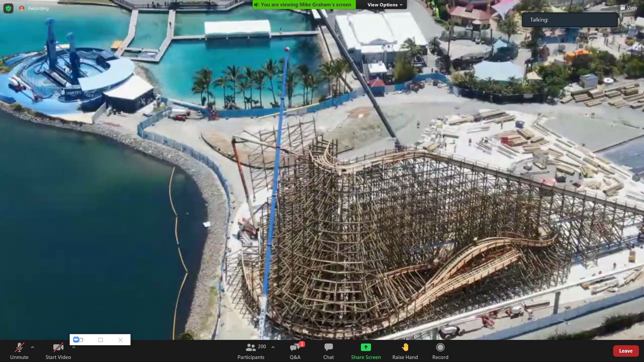Click the speaker icon on the sharing banner
The width and height of the screenshot is (644, 362).
point(257,5)
